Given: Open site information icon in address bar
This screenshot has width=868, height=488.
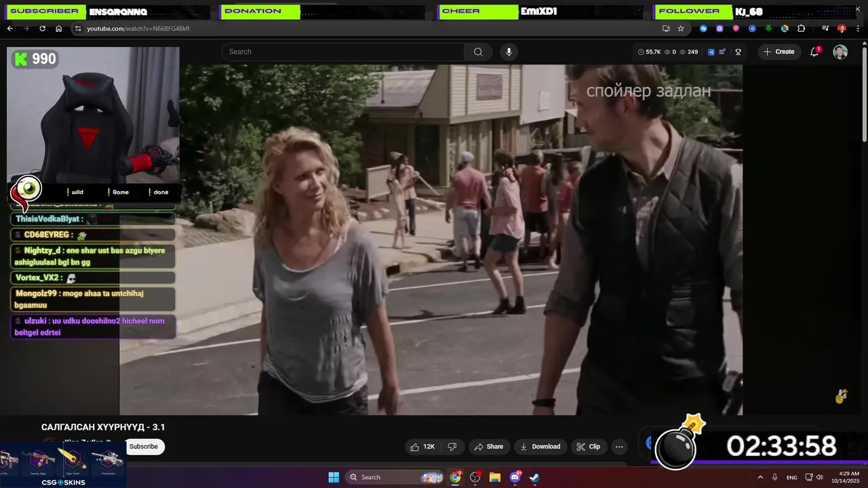Looking at the screenshot, I should click(78, 28).
